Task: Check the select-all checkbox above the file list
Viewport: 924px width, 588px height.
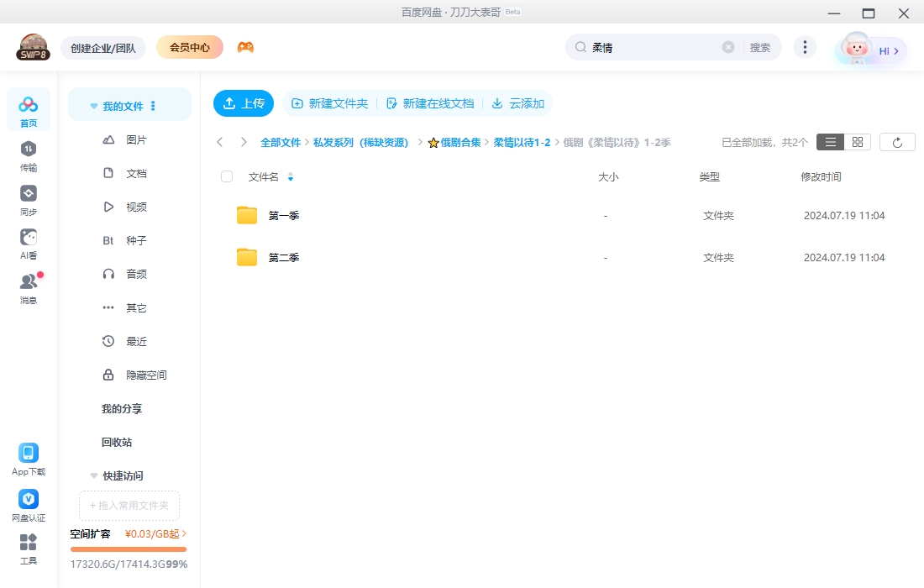Action: (x=227, y=176)
